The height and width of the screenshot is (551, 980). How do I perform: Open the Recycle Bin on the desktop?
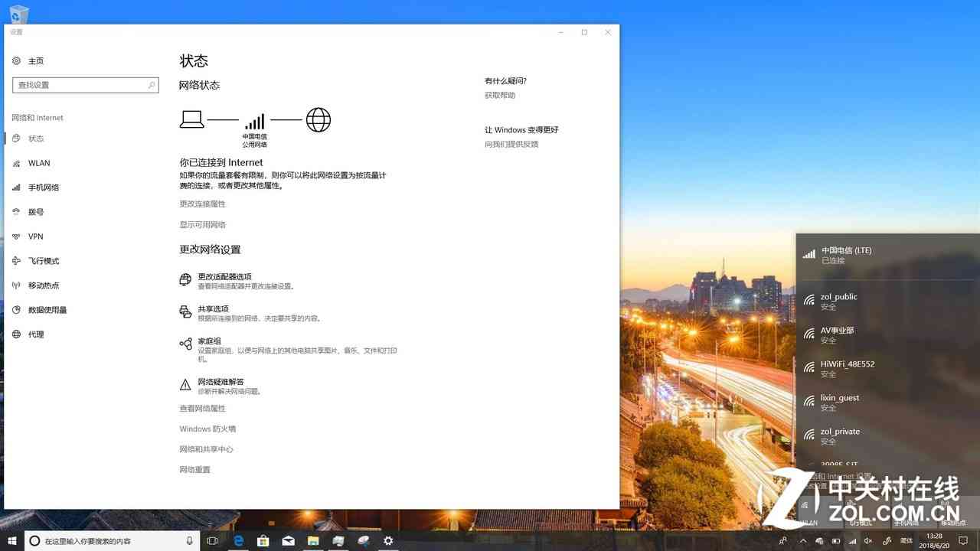18,13
